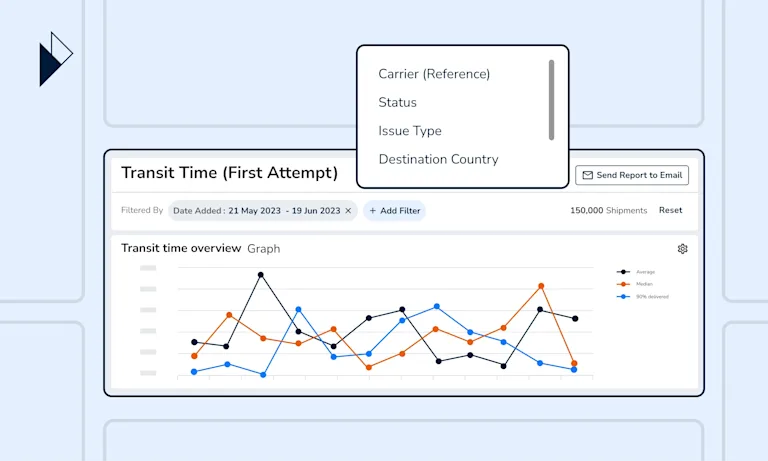Viewport: 768px width, 461px height.
Task: Select Carrier (Reference) from the filter list
Action: click(434, 74)
